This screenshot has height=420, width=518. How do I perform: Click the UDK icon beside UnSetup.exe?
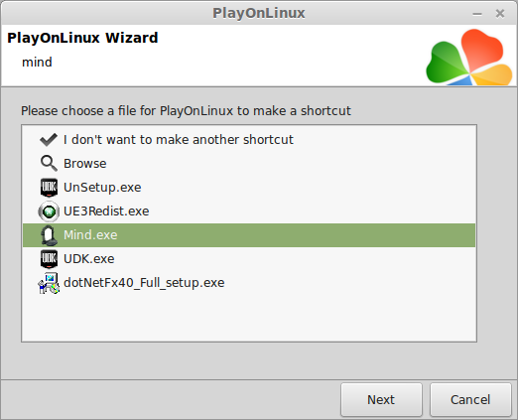pos(49,188)
